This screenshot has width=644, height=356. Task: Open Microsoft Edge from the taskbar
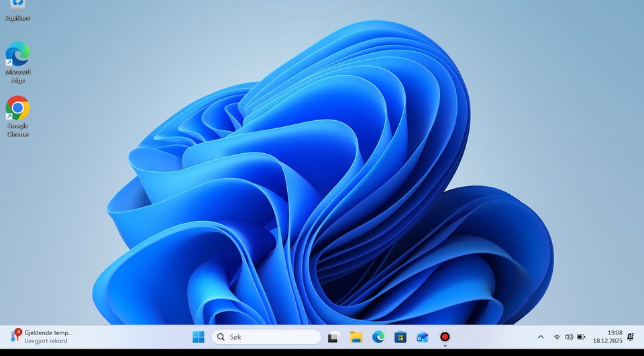coord(378,337)
